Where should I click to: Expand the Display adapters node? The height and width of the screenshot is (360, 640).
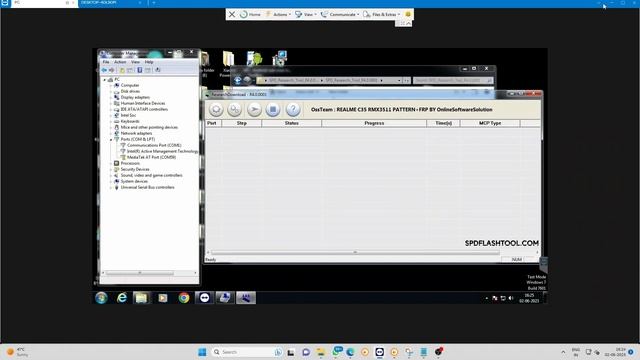(x=111, y=98)
